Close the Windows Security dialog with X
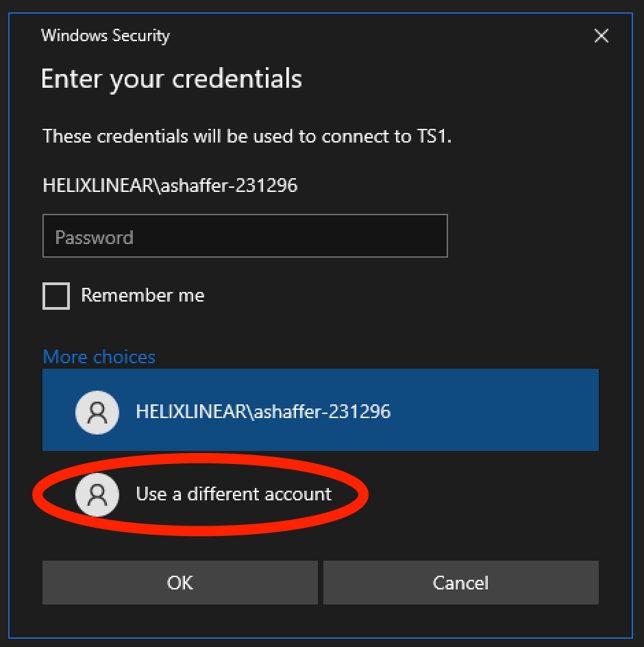Screen dimensions: 644x647 (x=601, y=36)
